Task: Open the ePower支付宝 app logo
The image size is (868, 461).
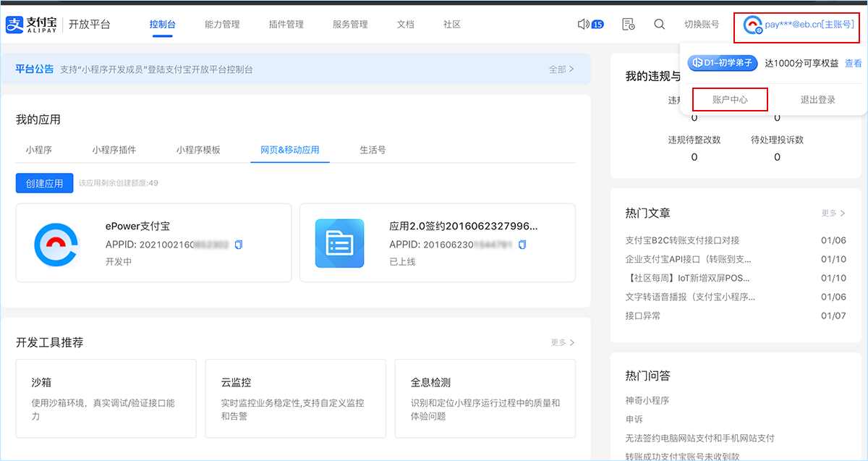Action: [56, 243]
